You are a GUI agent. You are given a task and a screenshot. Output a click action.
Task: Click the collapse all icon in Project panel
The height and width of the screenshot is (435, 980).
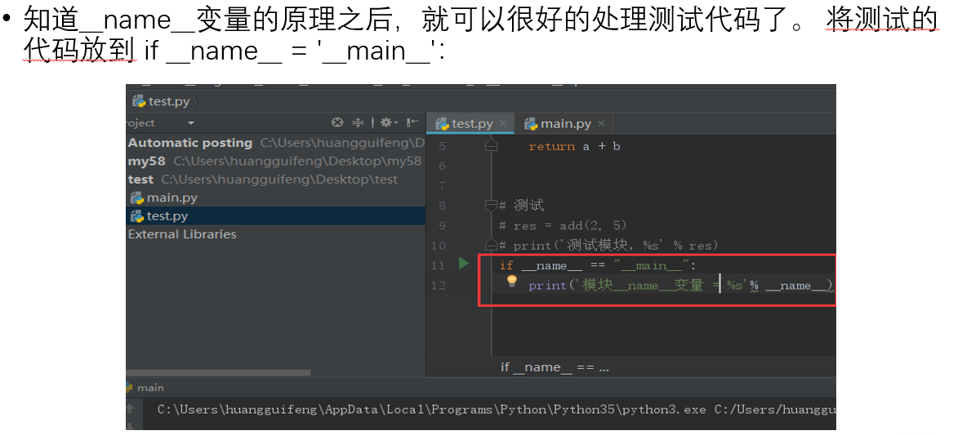click(x=358, y=122)
